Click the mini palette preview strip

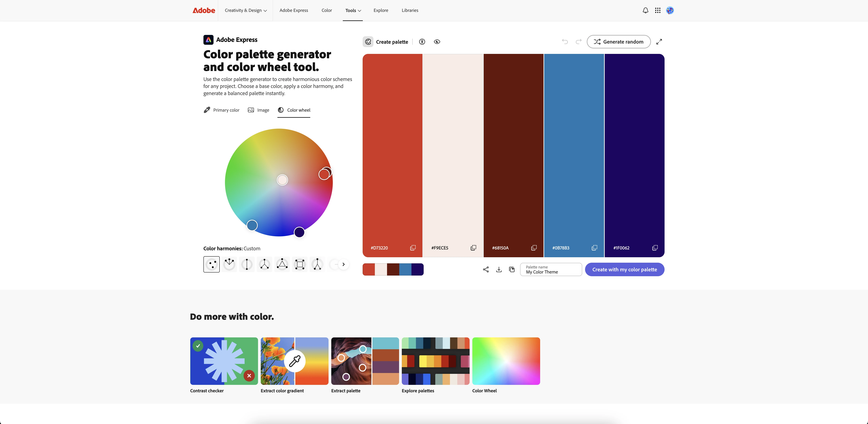[x=393, y=269]
